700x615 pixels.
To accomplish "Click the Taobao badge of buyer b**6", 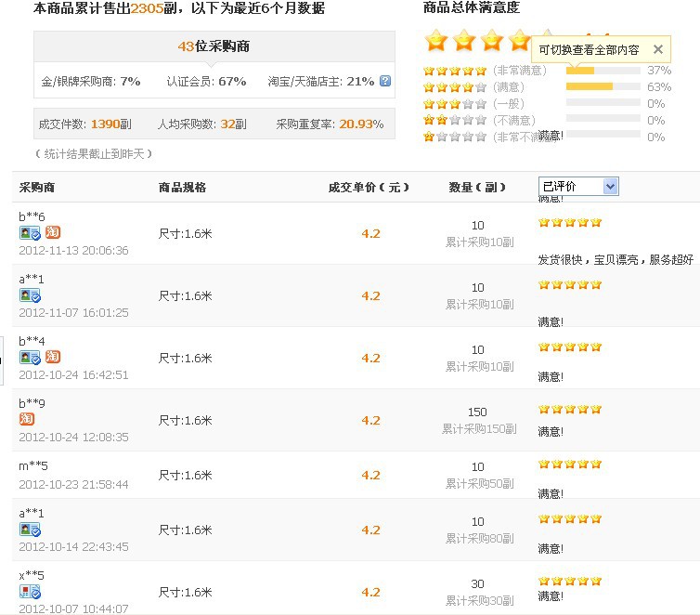I will (x=53, y=232).
